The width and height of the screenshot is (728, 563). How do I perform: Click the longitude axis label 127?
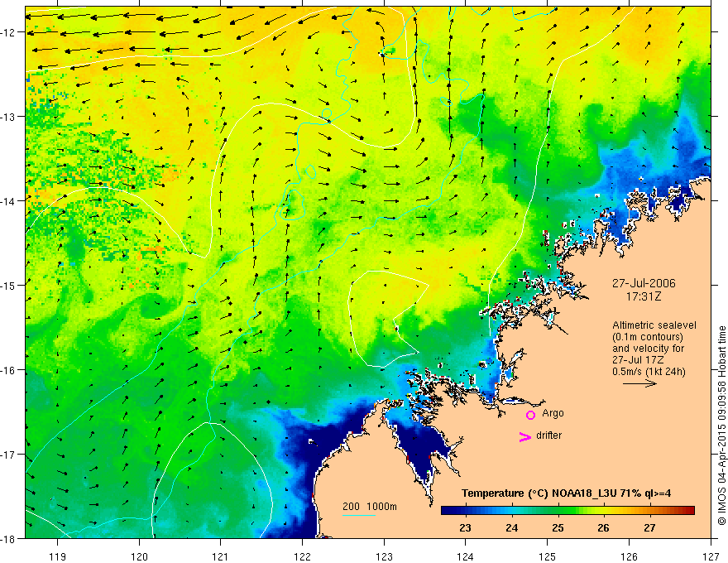711,556
